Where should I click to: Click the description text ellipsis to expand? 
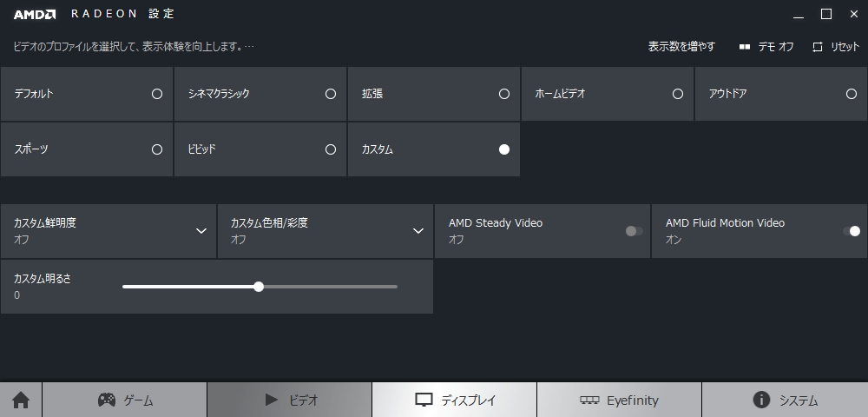pyautogui.click(x=249, y=47)
